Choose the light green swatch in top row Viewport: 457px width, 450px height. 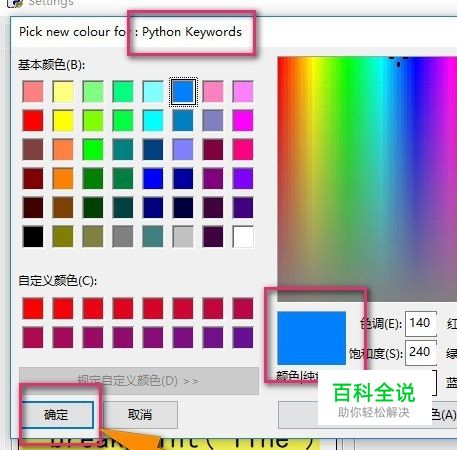93,91
